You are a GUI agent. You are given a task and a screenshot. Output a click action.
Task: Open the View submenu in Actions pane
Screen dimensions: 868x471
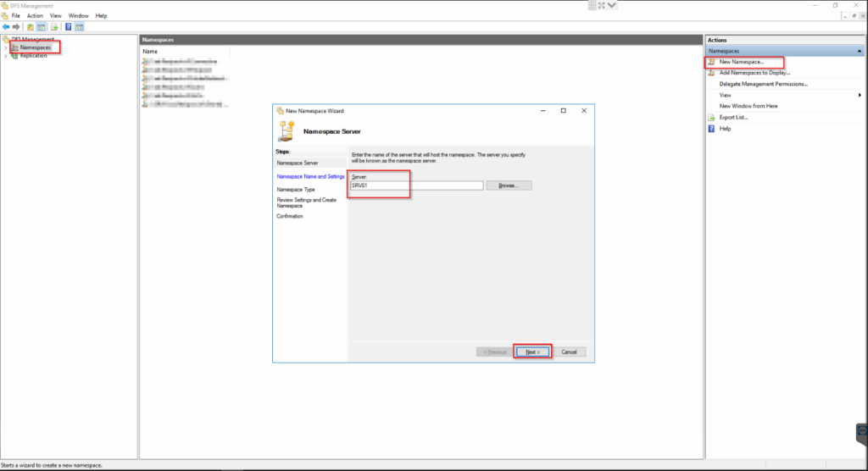click(859, 95)
